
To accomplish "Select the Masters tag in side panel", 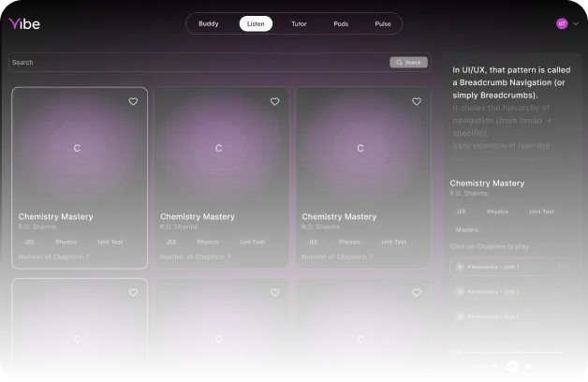I will [466, 229].
